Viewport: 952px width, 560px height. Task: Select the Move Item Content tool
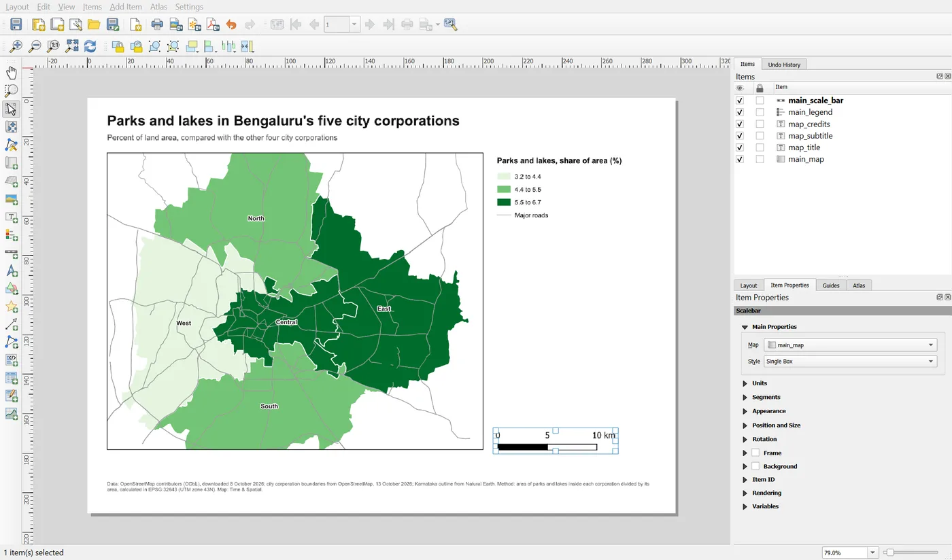point(12,127)
